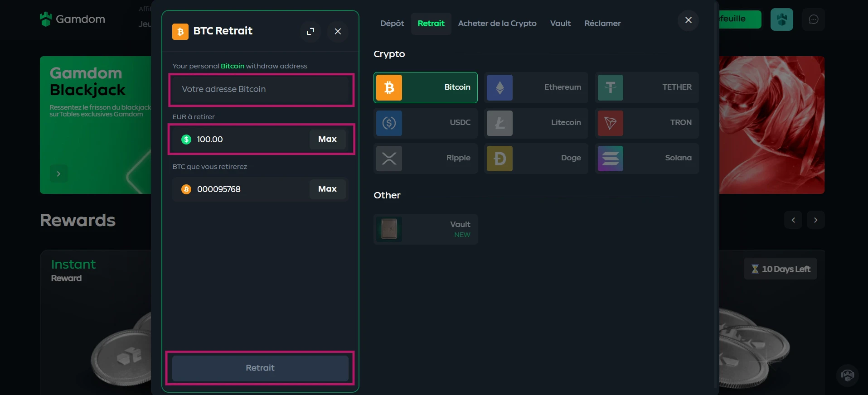Open the Vault tab
This screenshot has height=395, width=868.
pyautogui.click(x=560, y=24)
